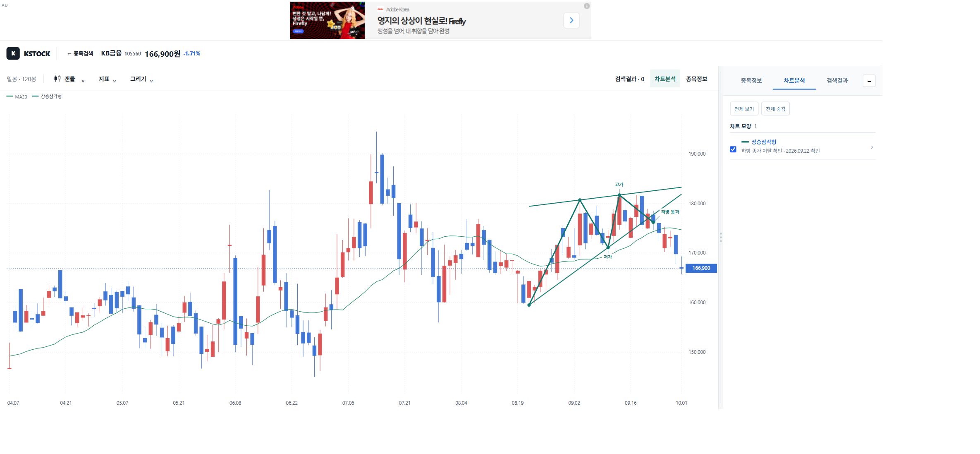The width and height of the screenshot is (980, 454).
Task: Select 종목정보 in the chart toolbar
Action: (696, 79)
